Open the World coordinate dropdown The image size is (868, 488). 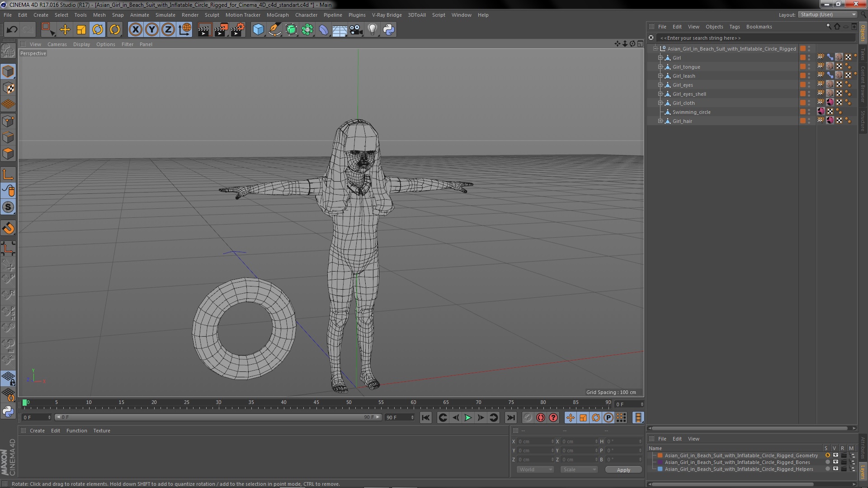[535, 470]
